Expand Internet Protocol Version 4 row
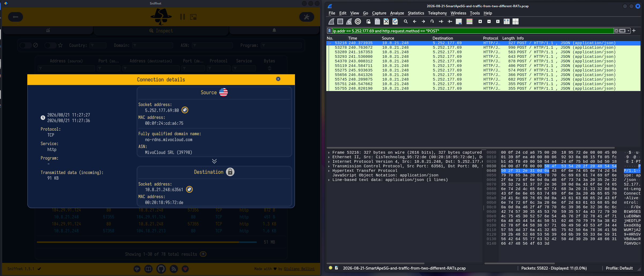Screen dimensions: 644x276 (329, 162)
